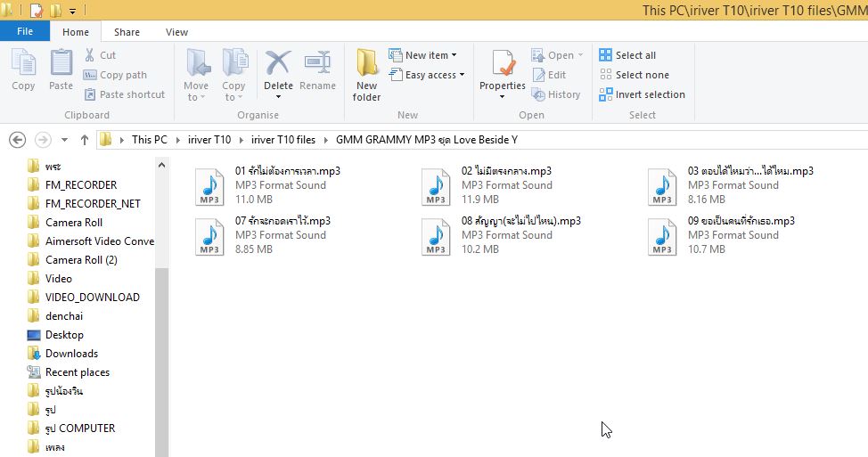Open the Share ribbon tab
The width and height of the screenshot is (868, 457).
tap(127, 32)
